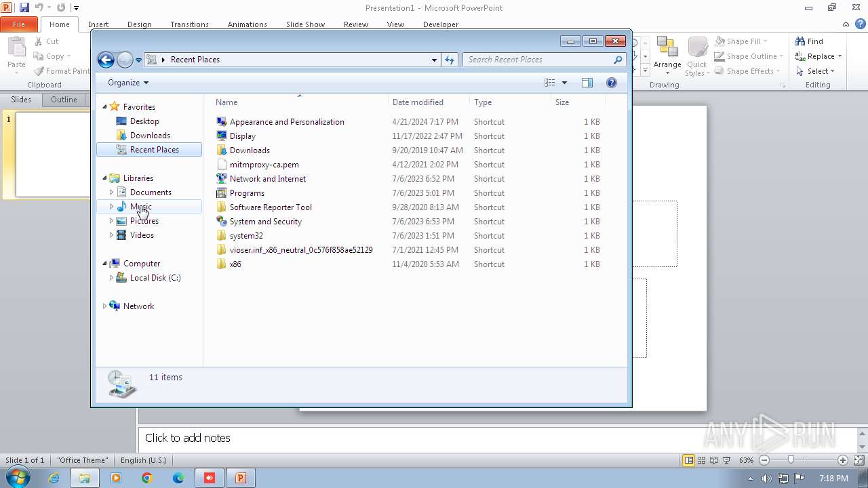Select Appearance and Personalization shortcut icon
Screen dimensions: 868x488
click(x=221, y=122)
